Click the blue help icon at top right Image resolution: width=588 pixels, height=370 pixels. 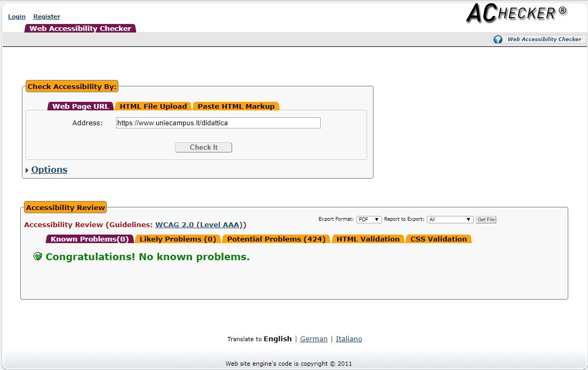pyautogui.click(x=498, y=39)
